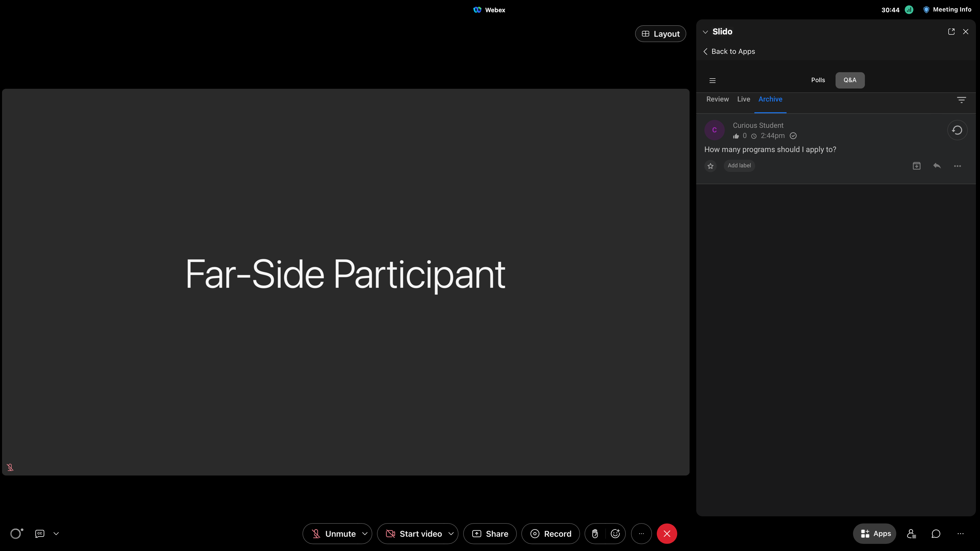
Task: Open the Layout picker
Action: point(660,33)
